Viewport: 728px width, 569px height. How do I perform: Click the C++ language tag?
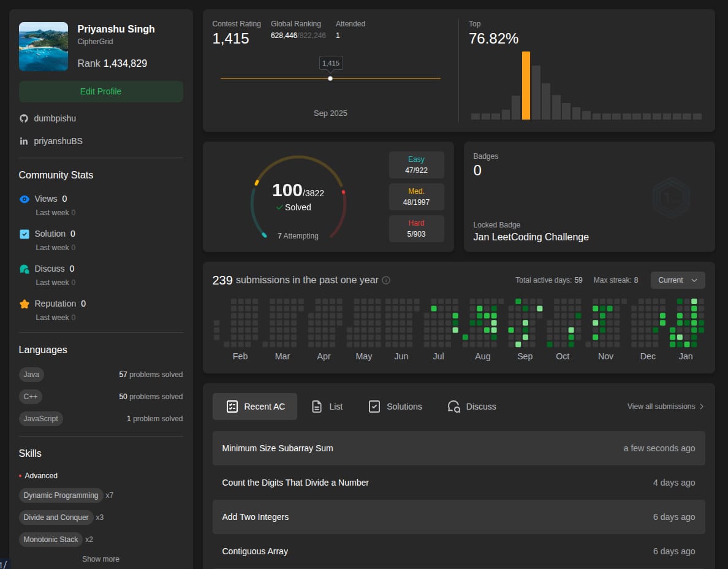click(x=30, y=397)
